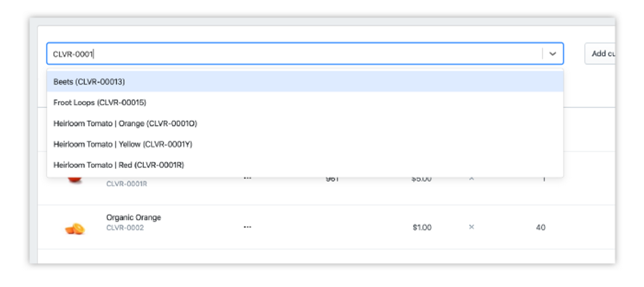Click the CLVR-0001R SKU label
Viewport: 644px width, 287px height.
pos(127,184)
